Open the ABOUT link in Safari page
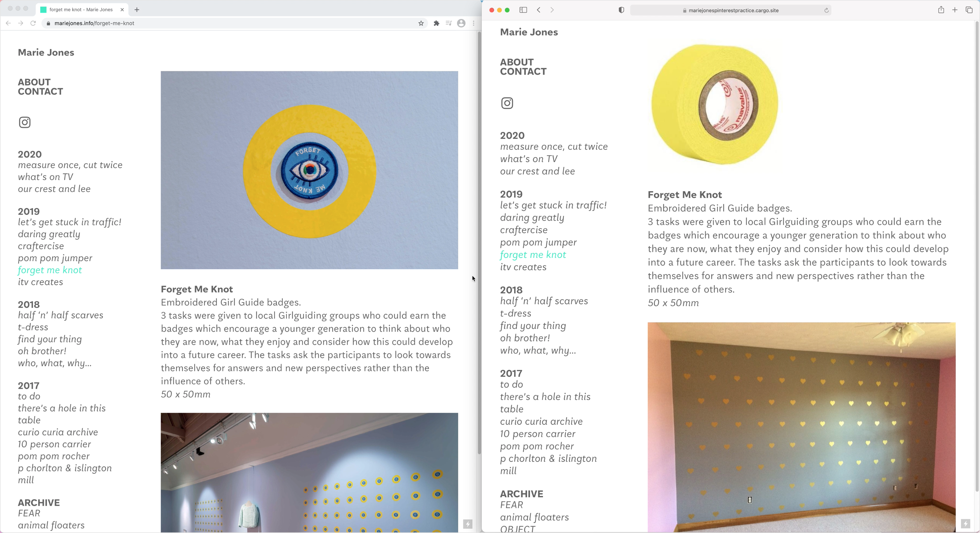Screen dimensions: 980x533 point(517,62)
